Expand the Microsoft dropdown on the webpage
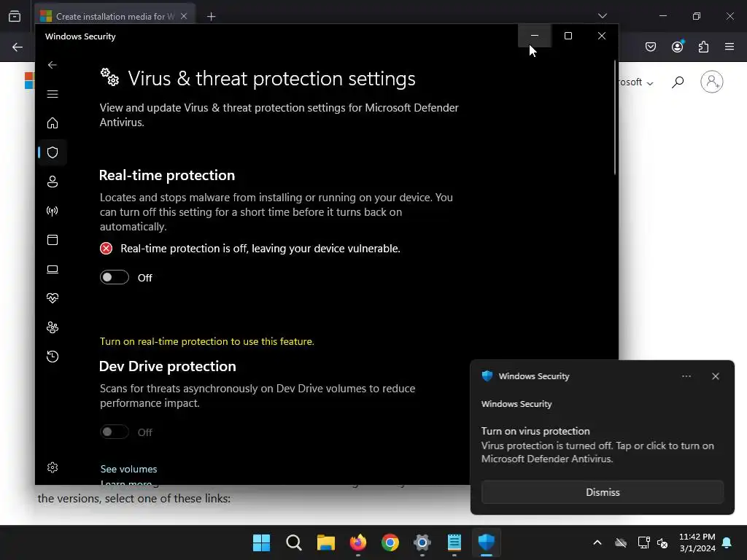747x560 pixels. [636, 82]
